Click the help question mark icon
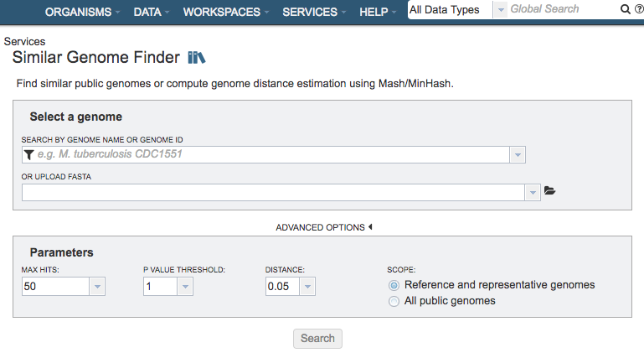 (639, 9)
